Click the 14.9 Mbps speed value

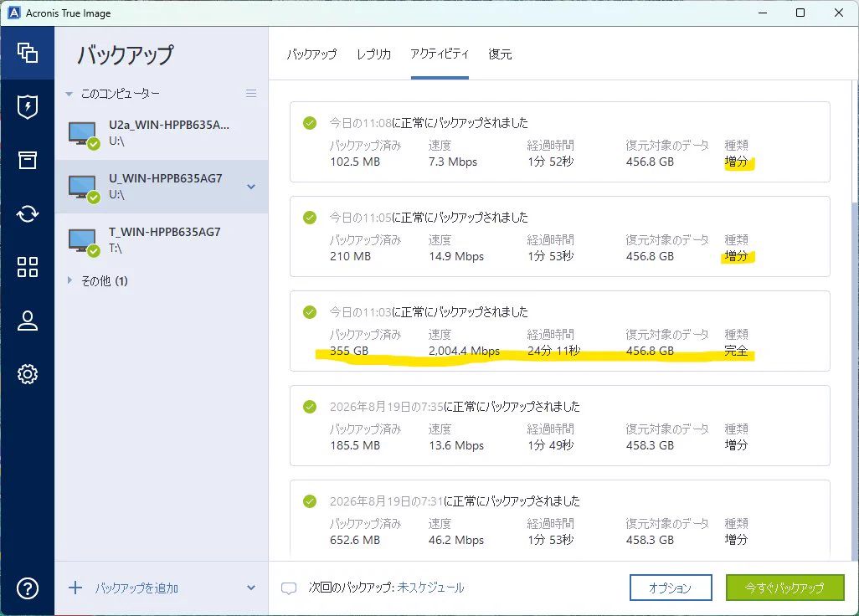456,256
